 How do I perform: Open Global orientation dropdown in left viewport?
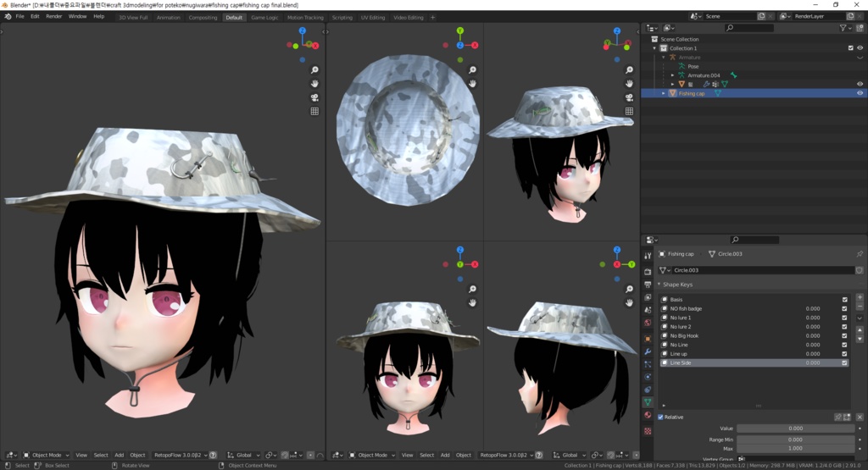243,455
